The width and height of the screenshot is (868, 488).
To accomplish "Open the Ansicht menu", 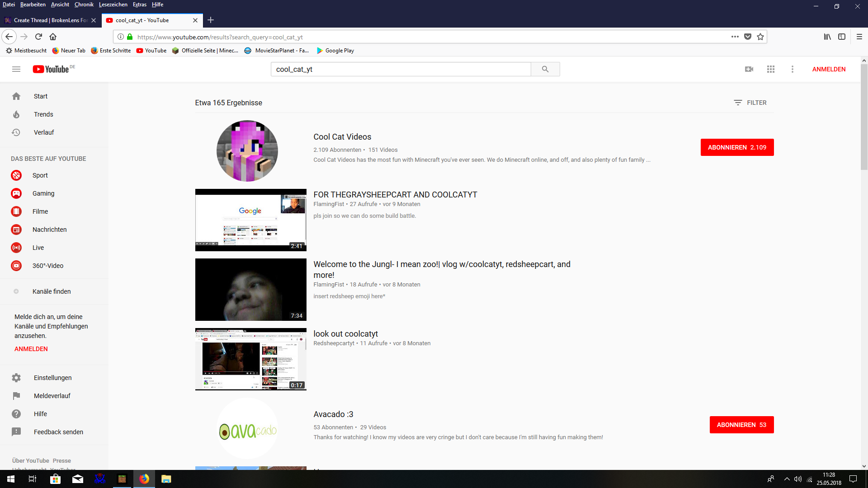I will 60,5.
